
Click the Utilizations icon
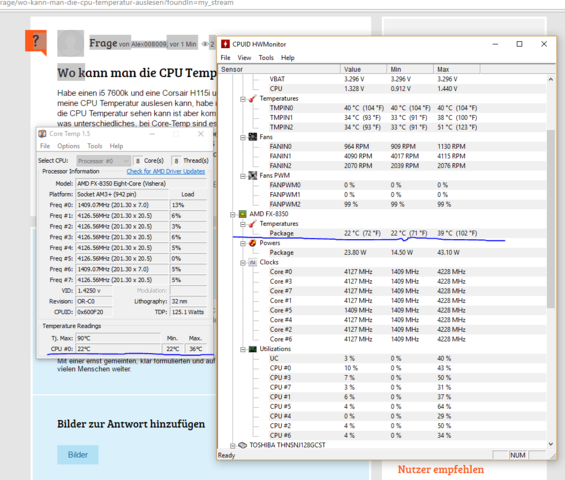click(253, 349)
